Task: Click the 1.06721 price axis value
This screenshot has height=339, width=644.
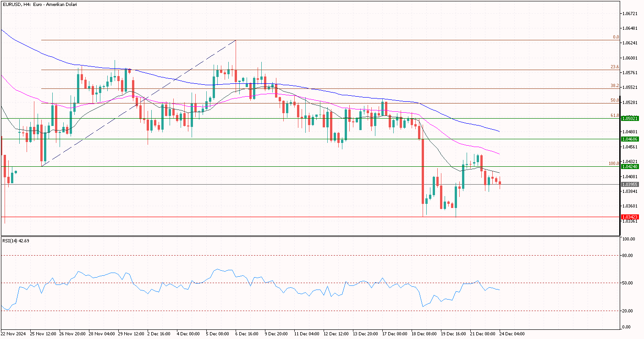Action: [x=629, y=13]
